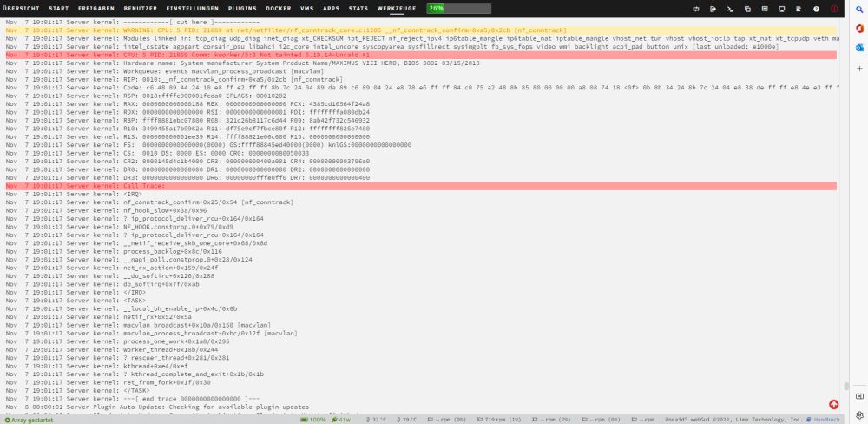Click the 'kthread+0xe4/0xef' line
This screenshot has width=868, height=424.
[99, 367]
